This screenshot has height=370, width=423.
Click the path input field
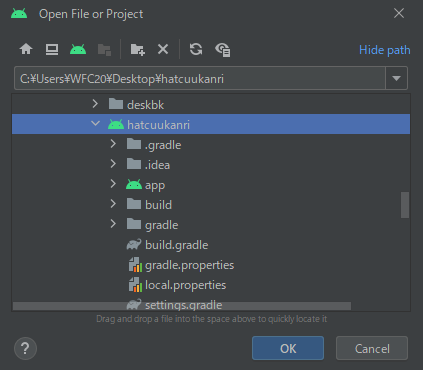tap(200, 78)
